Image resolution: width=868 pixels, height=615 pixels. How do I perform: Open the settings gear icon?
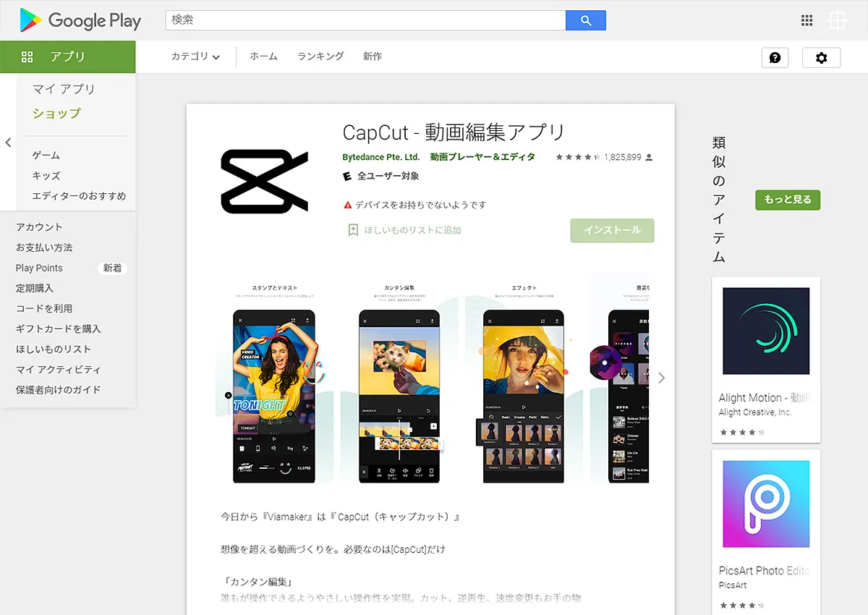[x=821, y=58]
